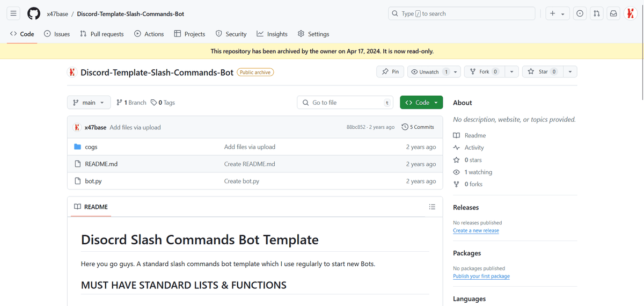Go to the GitHub homepage logo

pos(34,13)
